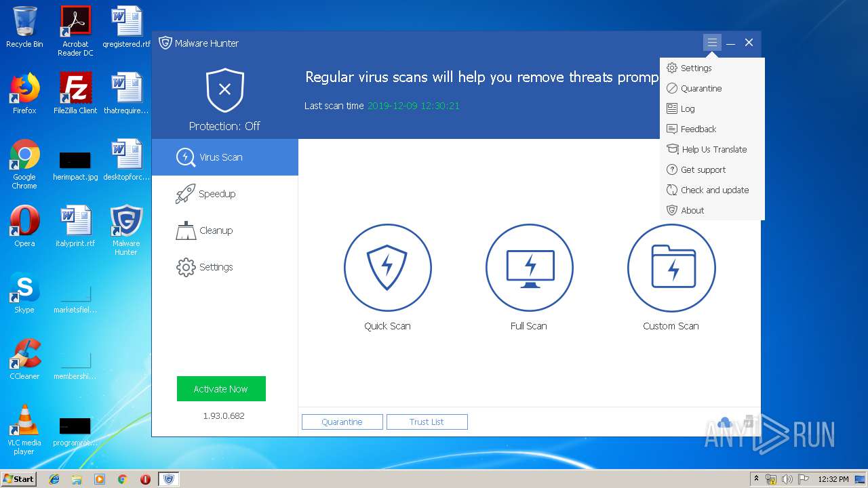The image size is (868, 488).
Task: Click the Chrome icon in the taskbar
Action: pos(123,479)
